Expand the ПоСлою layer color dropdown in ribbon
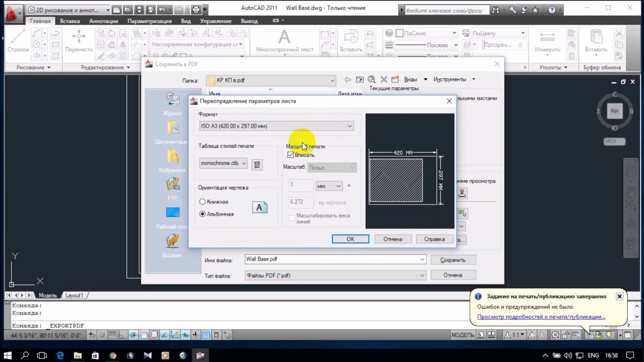The image size is (644, 362). coord(427,33)
